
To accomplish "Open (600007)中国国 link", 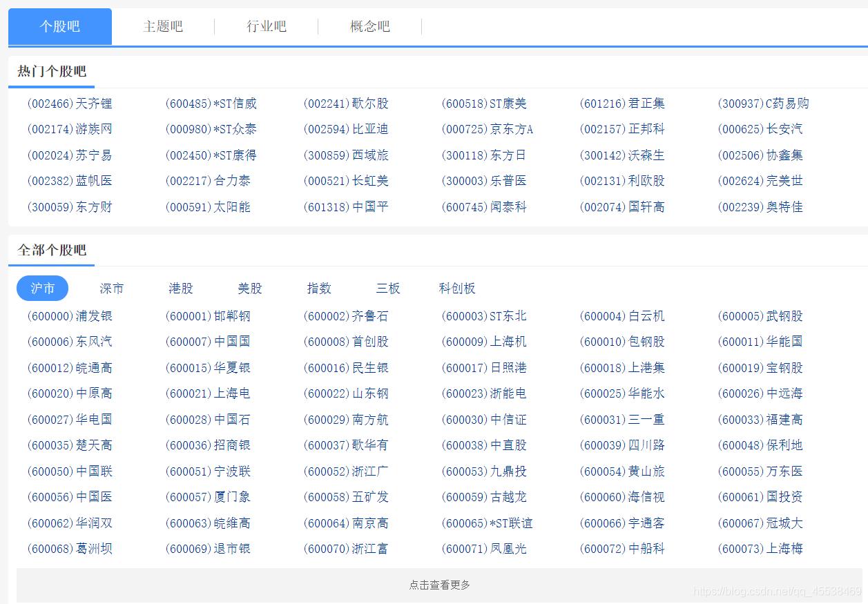I will [208, 342].
